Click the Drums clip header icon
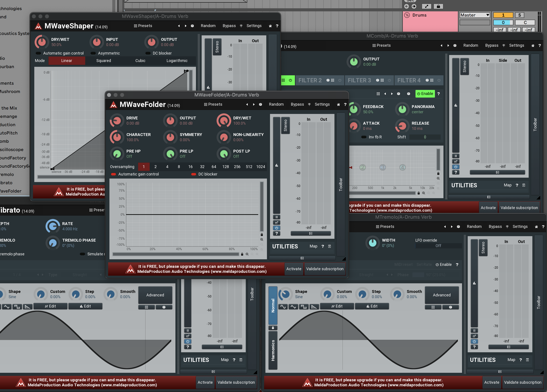Viewport: 547px width, 392px height. [x=407, y=15]
